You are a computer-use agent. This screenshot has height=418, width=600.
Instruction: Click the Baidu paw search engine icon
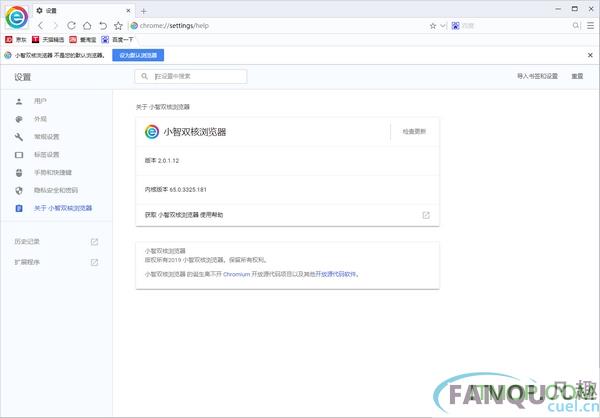455,26
